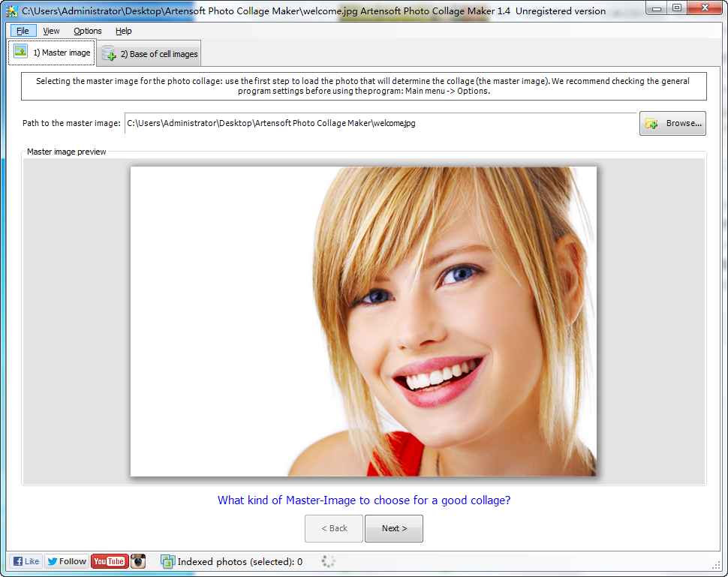Click the Twitter Follow button

click(67, 561)
